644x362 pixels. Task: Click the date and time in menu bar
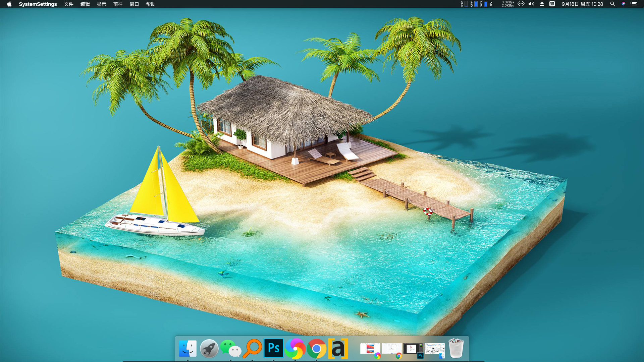(583, 4)
